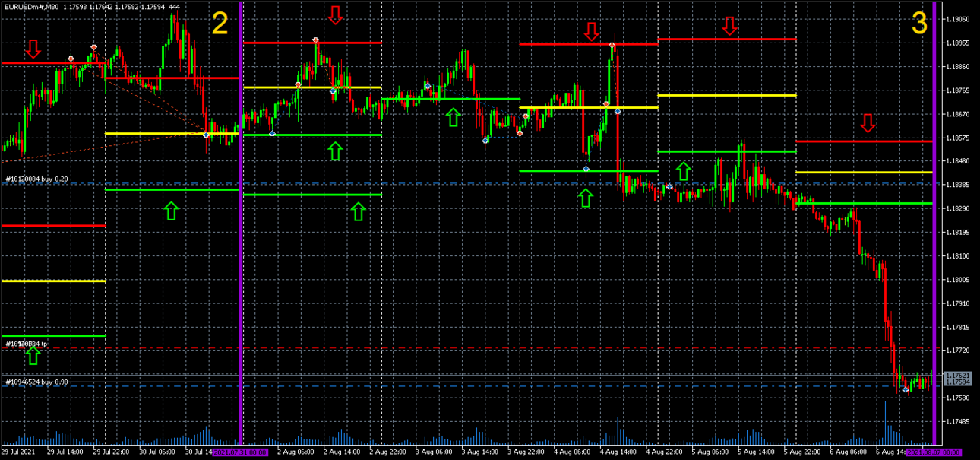Click the 1.18290 price scale label
Screen dimensions: 980x460
959,208
